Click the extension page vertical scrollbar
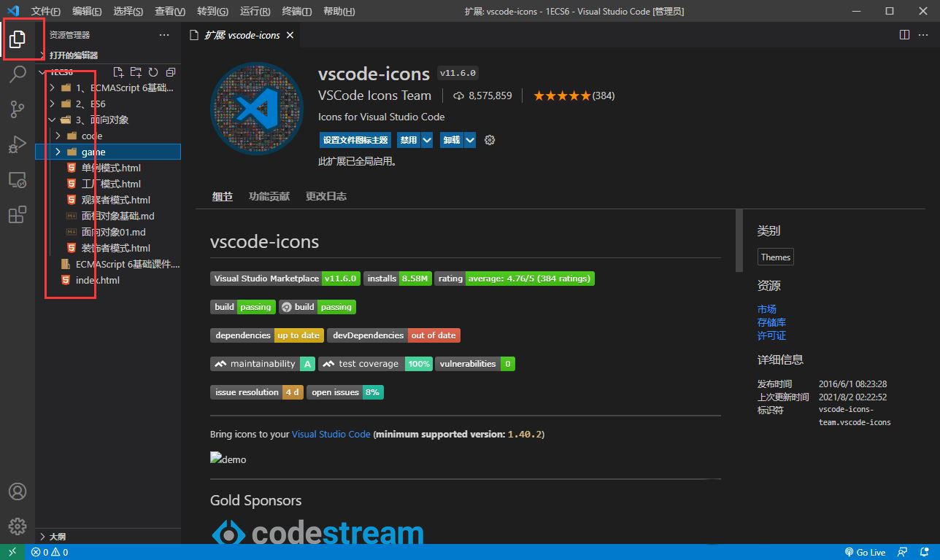This screenshot has height=560, width=940. (739, 241)
